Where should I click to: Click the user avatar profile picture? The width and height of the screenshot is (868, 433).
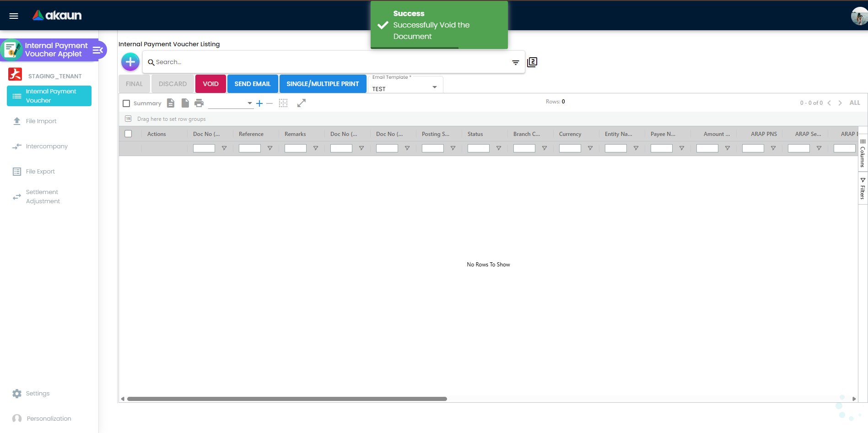(859, 16)
